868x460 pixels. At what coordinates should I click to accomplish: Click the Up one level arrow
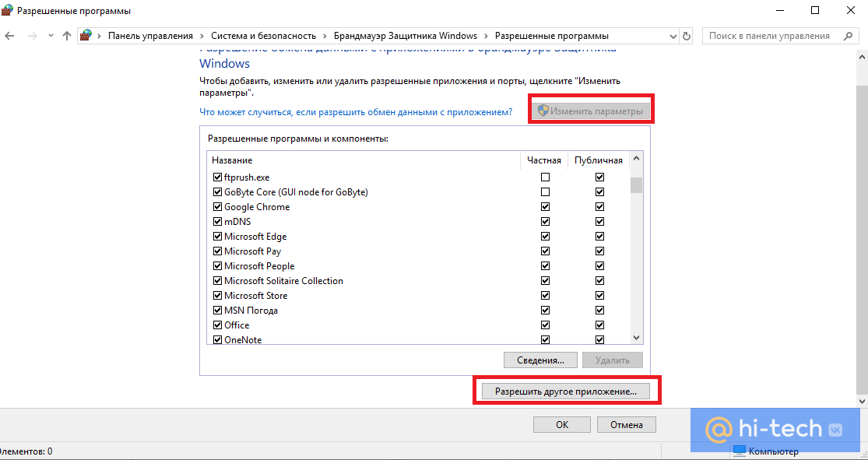pos(67,36)
